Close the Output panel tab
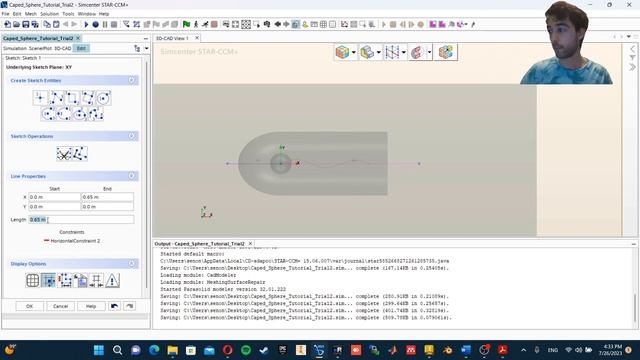The width and height of the screenshot is (640, 360). click(x=250, y=243)
